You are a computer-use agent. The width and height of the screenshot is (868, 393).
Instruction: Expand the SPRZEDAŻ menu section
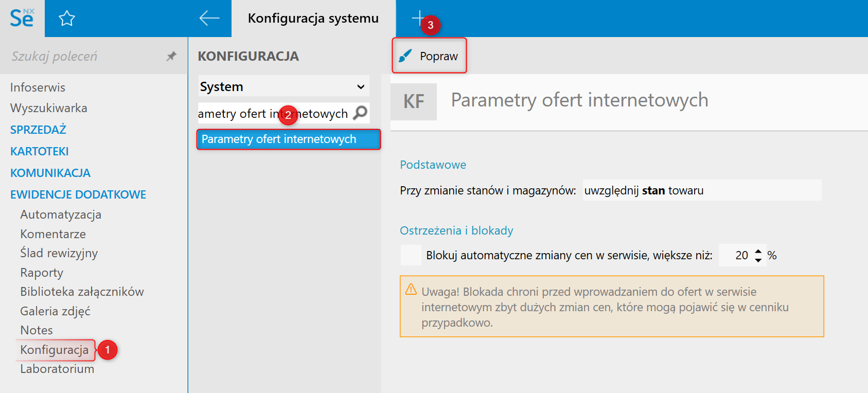(x=38, y=130)
